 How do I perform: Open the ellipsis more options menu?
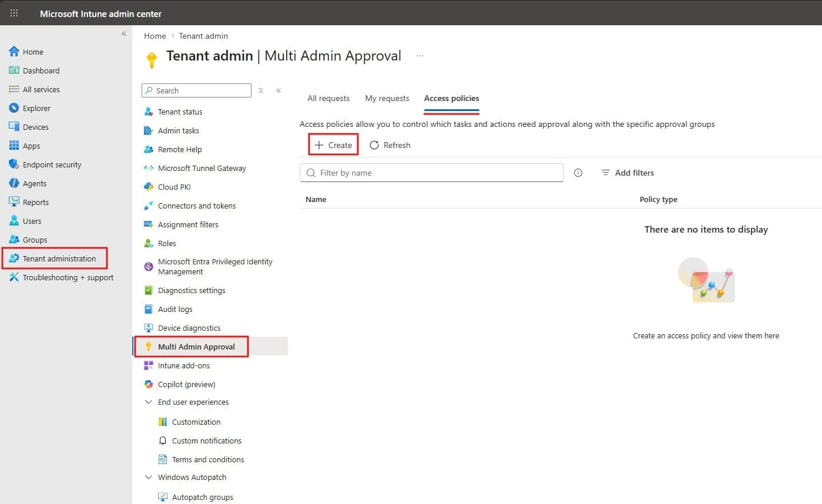pyautogui.click(x=420, y=56)
